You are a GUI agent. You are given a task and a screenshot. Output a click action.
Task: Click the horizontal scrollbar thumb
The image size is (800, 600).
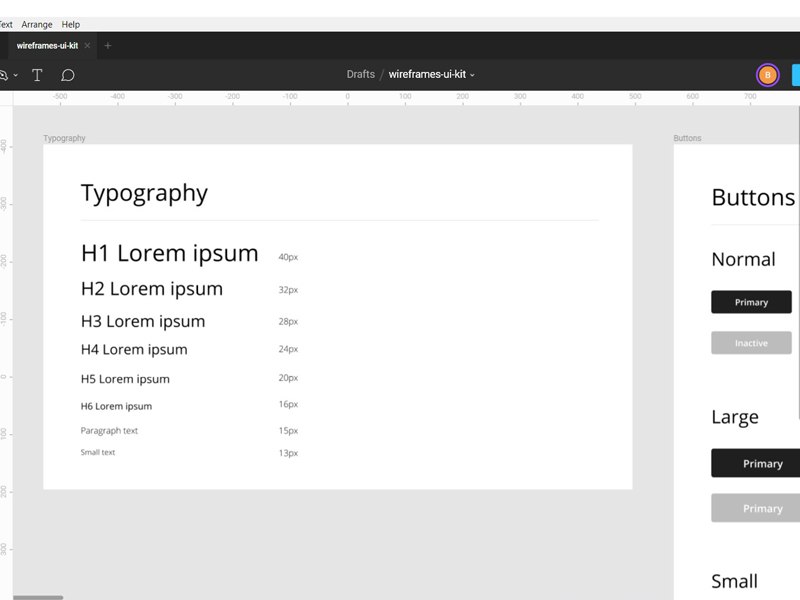[38, 597]
